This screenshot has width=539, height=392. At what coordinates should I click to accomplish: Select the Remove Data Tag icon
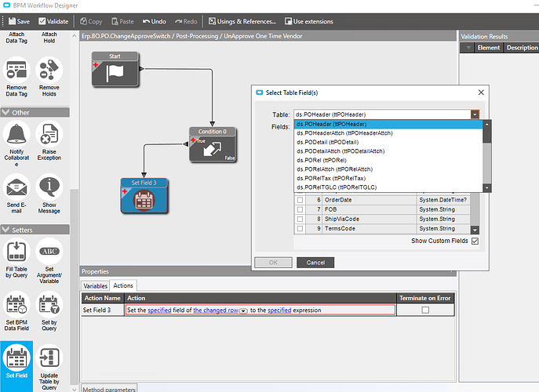(16, 70)
